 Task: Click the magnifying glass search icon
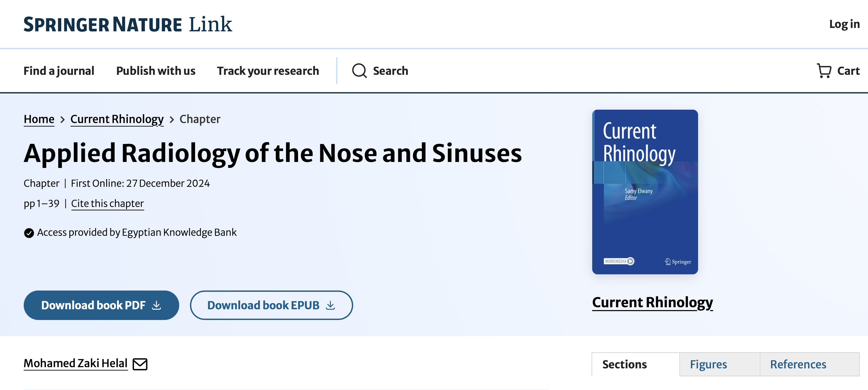pos(359,71)
